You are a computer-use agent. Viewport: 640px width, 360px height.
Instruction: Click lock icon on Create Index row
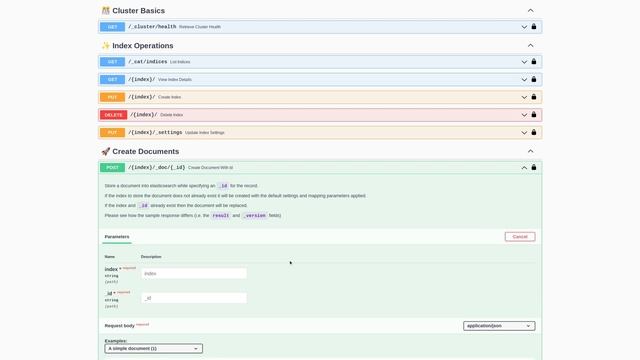click(x=534, y=97)
